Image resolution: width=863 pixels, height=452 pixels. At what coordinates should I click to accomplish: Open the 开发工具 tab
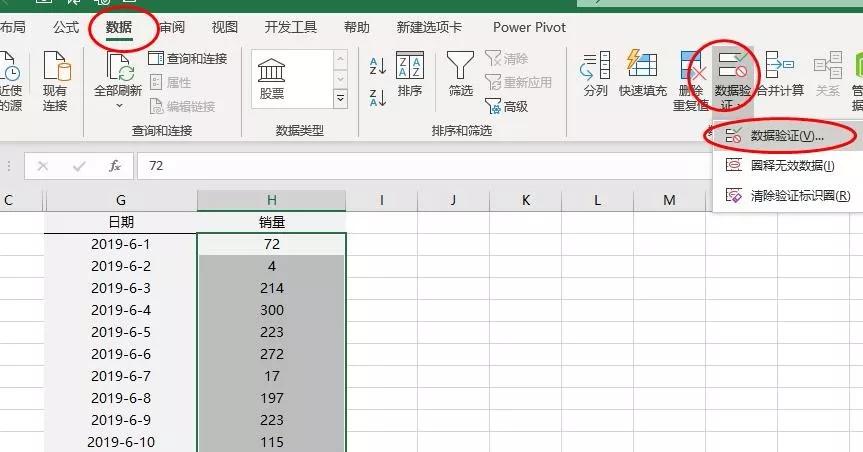click(291, 27)
